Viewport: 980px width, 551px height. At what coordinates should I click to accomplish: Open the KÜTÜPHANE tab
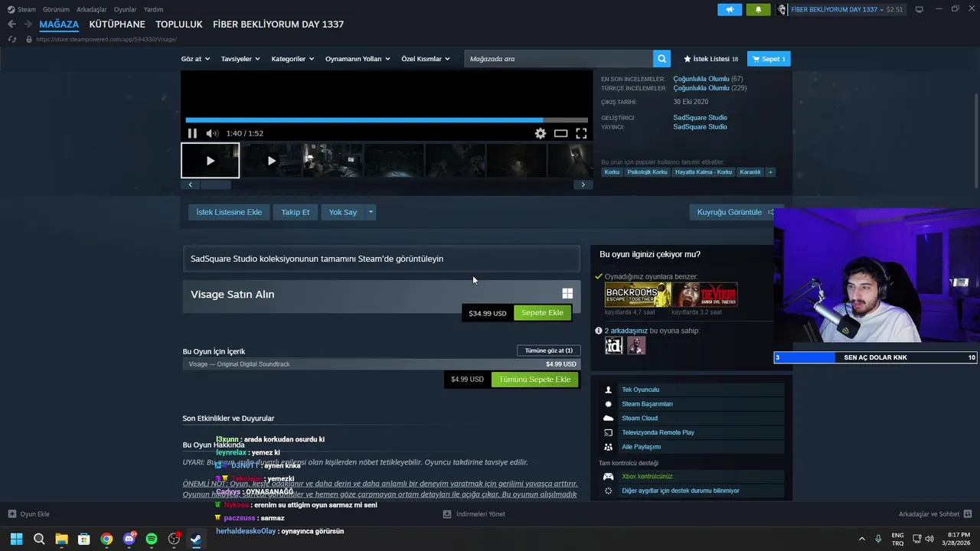(117, 24)
